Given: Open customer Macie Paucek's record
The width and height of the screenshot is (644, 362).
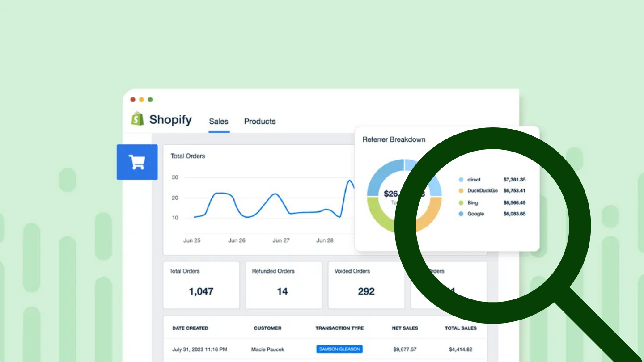Looking at the screenshot, I should click(267, 349).
